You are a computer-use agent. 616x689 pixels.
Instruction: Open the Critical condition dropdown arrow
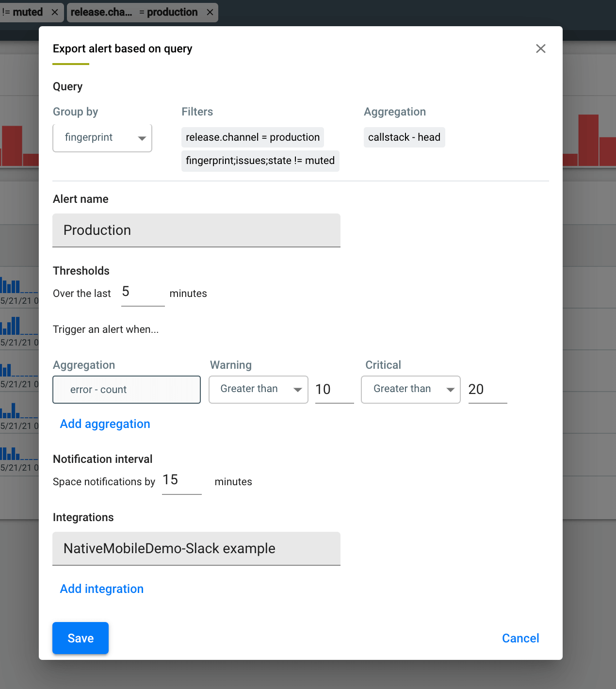tap(450, 389)
